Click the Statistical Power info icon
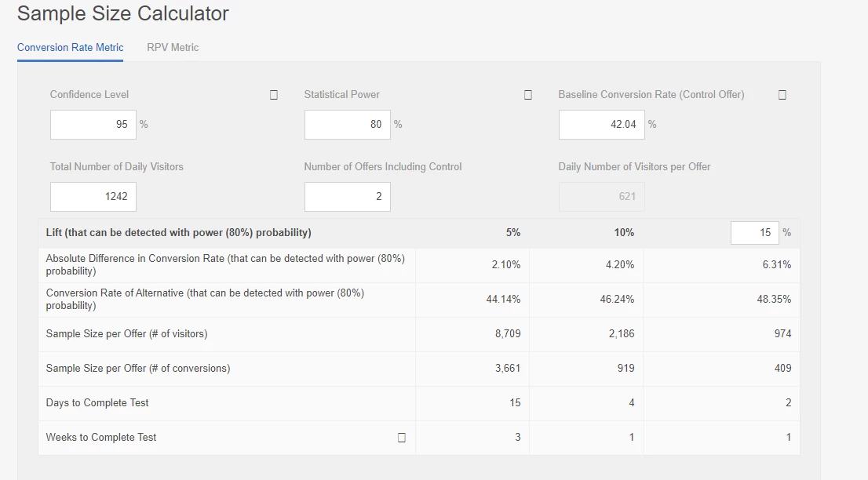Image resolution: width=868 pixels, height=480 pixels. point(528,95)
